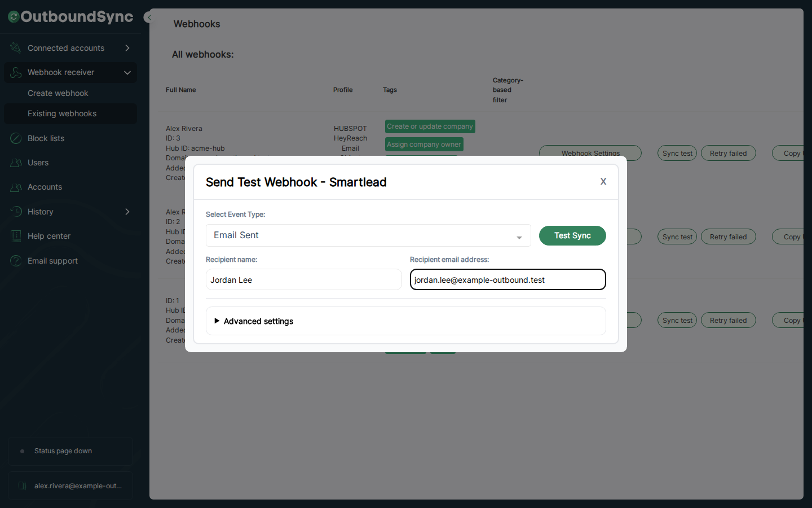Click the Profile column header
Viewport: 812px width, 508px height.
(343, 90)
